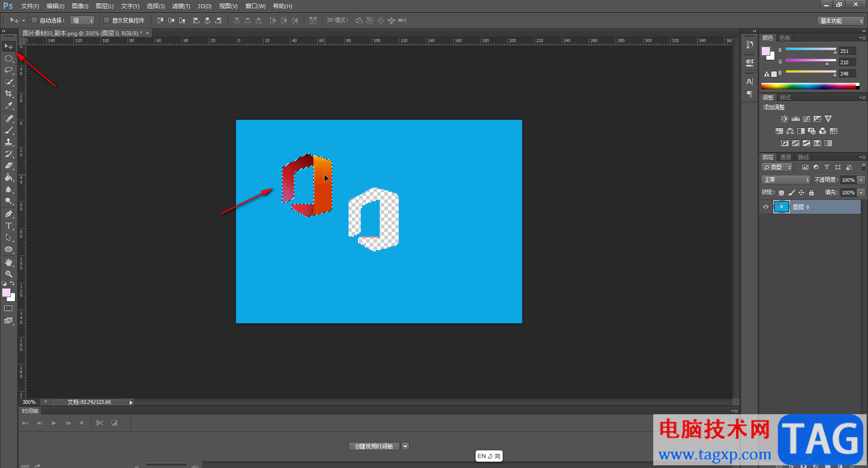
Task: Expand the arrow beside 创建视频时间轴
Action: [406, 447]
